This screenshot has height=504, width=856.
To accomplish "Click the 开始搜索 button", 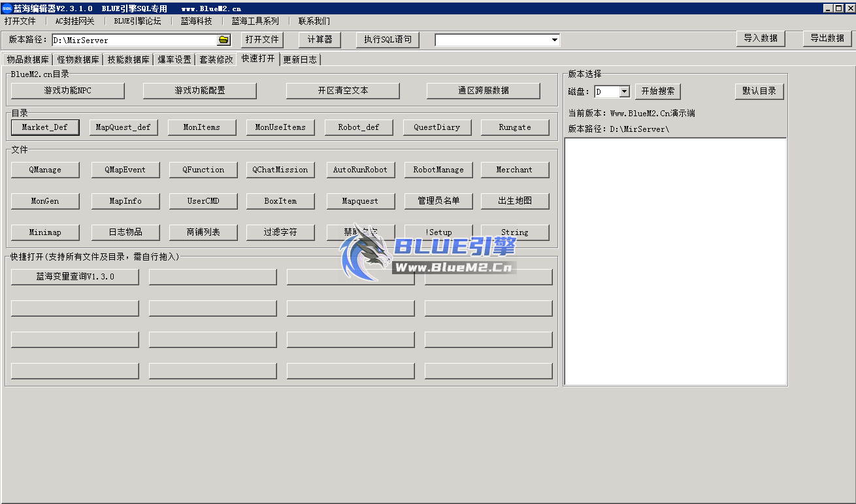I will [658, 91].
